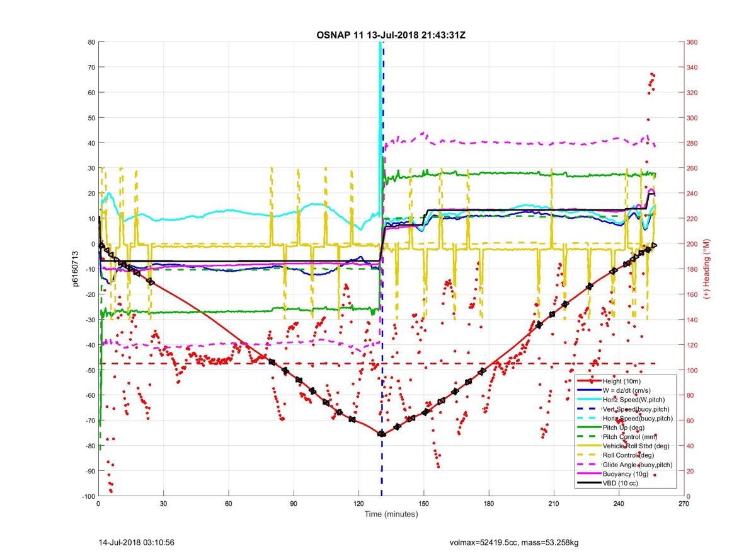Click the 120 tick on the time axis

(x=358, y=504)
